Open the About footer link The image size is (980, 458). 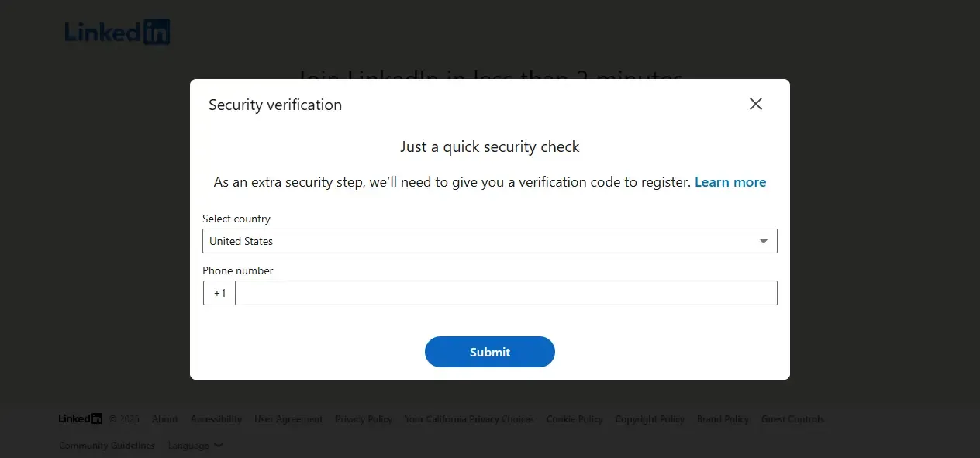point(165,419)
